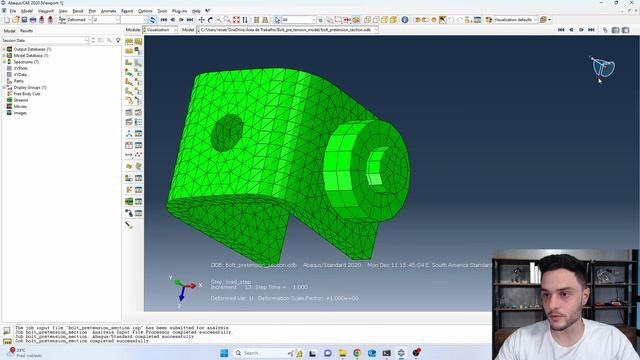Screen dimensions: 640x360
Task: Click Animate Time History toolbox icon
Action: coord(138,112)
